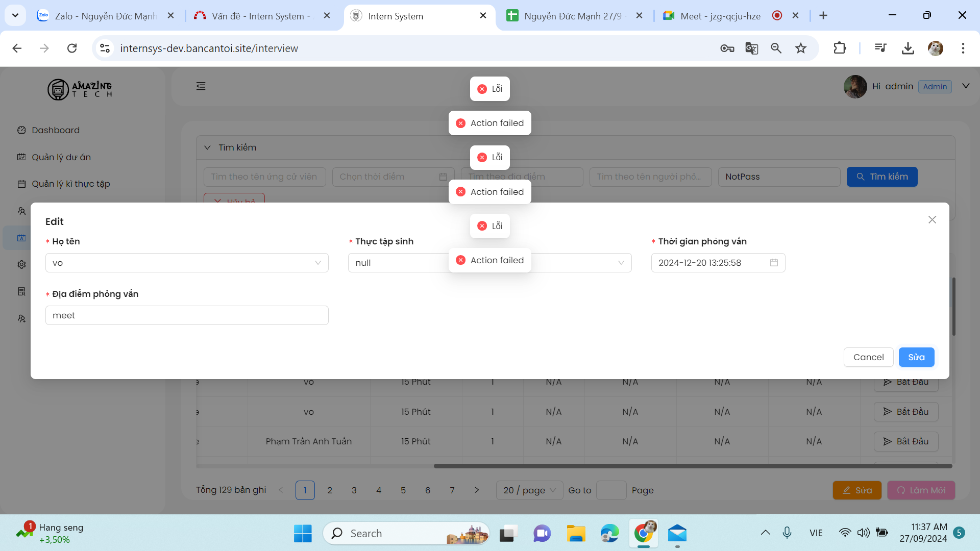Open browser extensions puzzle icon
The image size is (980, 551).
coord(840,48)
